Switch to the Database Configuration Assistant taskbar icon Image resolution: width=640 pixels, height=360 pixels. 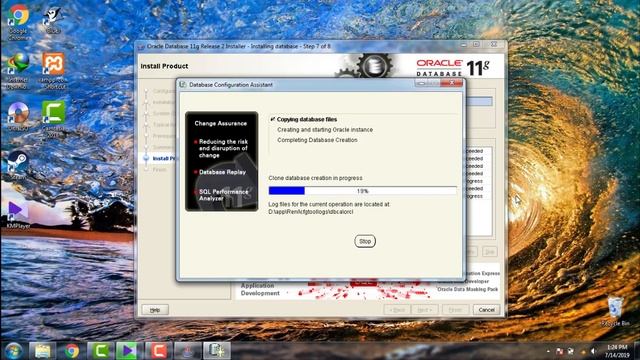(x=217, y=351)
